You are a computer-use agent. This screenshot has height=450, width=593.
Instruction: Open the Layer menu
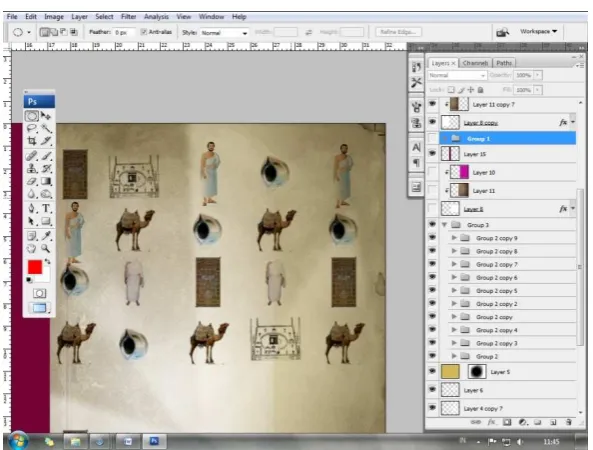(79, 17)
